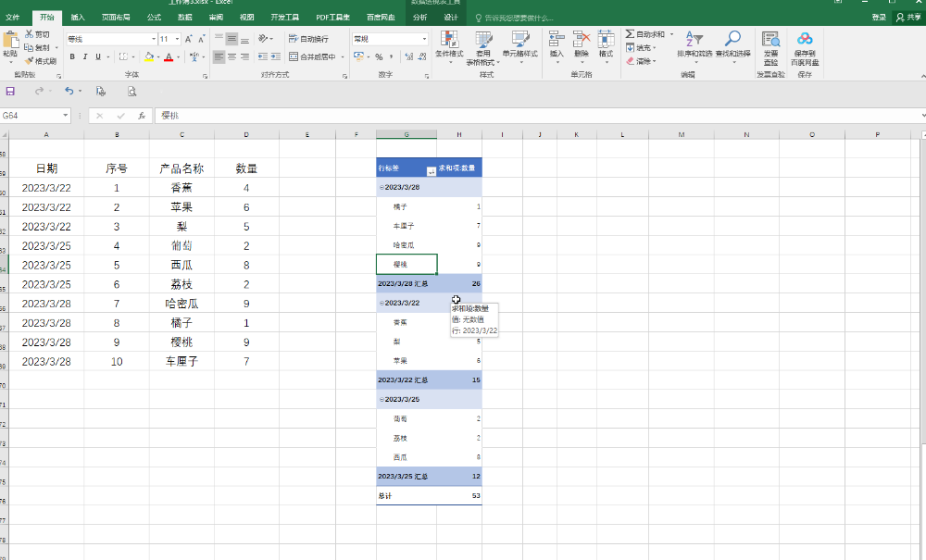Open the row labels (行标签) filter dropdown
Screen dimensions: 926x560
click(431, 169)
